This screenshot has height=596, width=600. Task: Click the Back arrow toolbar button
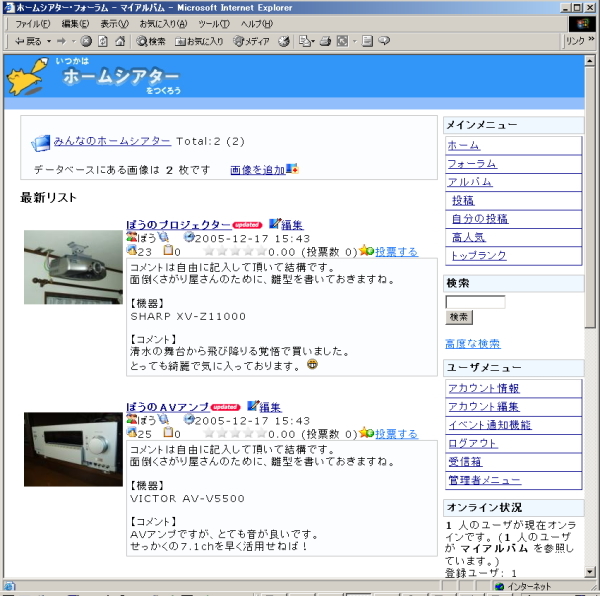point(28,41)
